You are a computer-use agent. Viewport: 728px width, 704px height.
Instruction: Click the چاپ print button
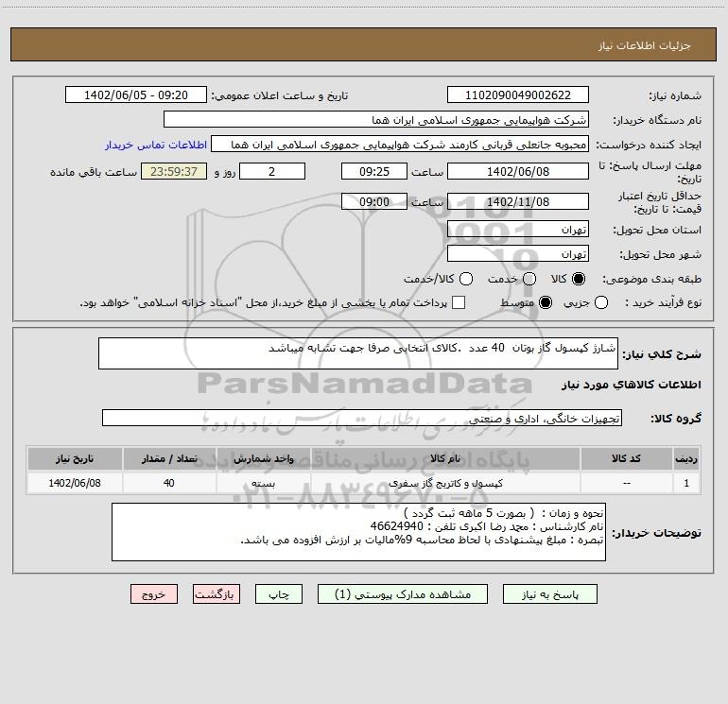[x=279, y=594]
